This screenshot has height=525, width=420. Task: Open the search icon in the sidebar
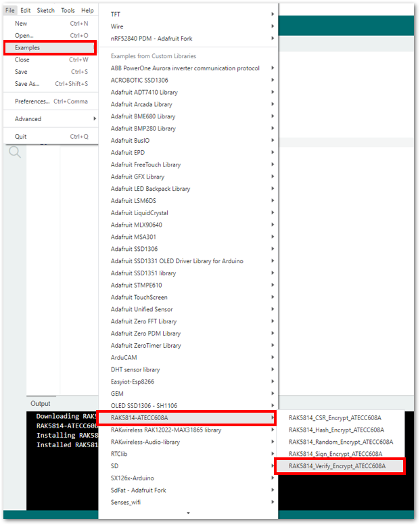(15, 152)
